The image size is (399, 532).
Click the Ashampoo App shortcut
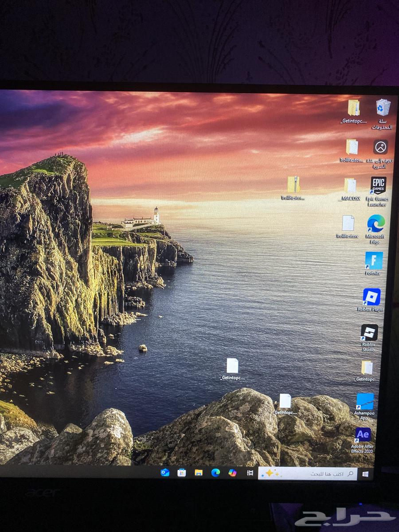tap(365, 401)
